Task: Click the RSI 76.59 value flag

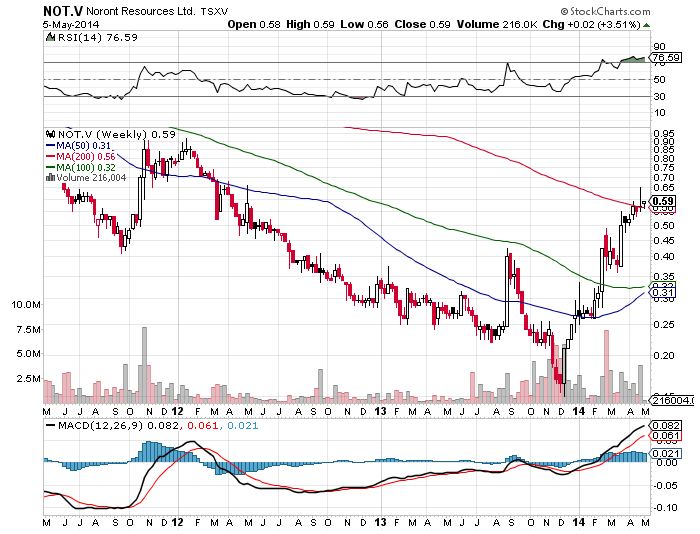Action: pyautogui.click(x=661, y=59)
